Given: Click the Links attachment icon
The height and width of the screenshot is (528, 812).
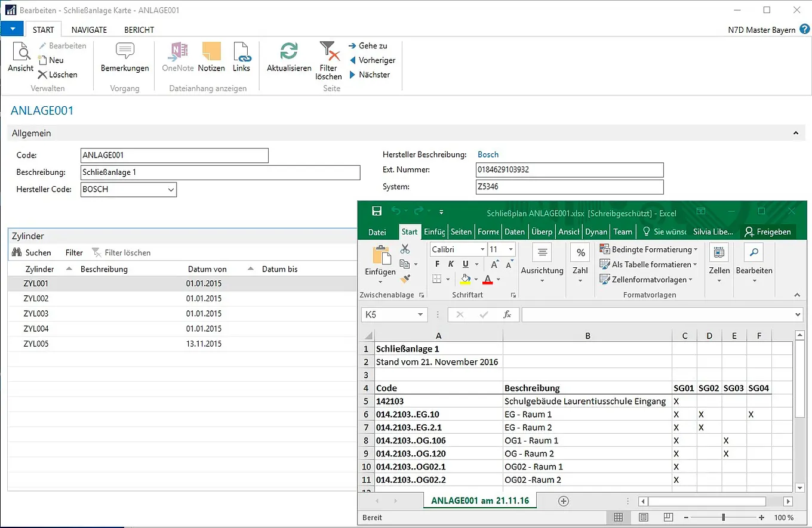Looking at the screenshot, I should [241, 53].
